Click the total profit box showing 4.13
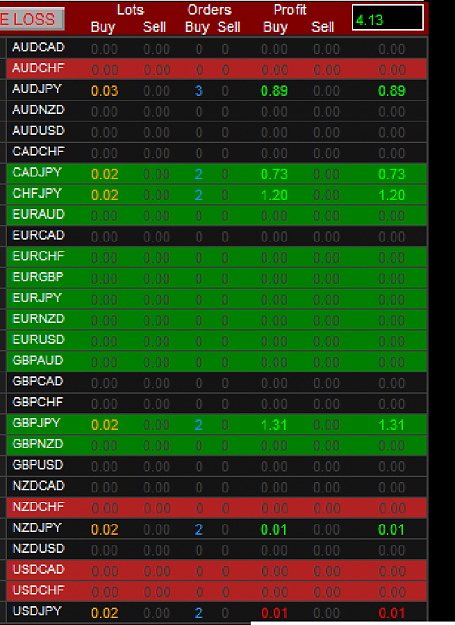The width and height of the screenshot is (455, 625). (388, 18)
